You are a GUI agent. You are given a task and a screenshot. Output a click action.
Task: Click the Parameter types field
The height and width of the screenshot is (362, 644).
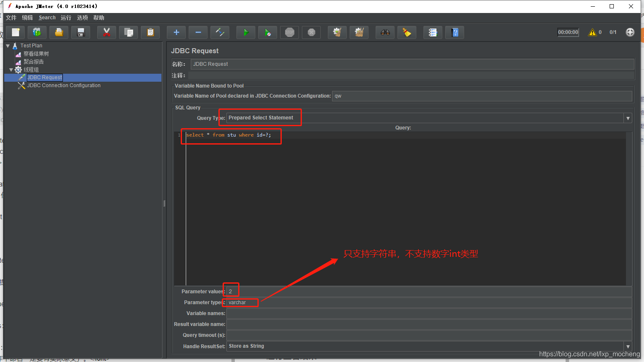[429, 303]
